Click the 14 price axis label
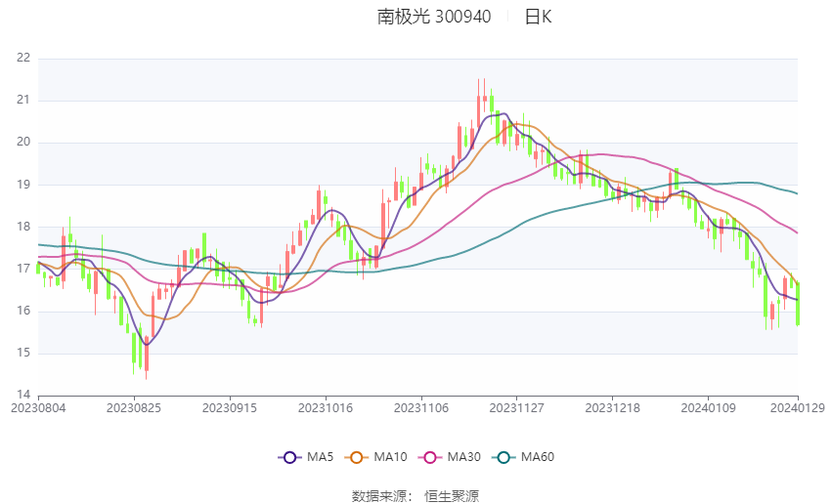831x504 pixels. pyautogui.click(x=23, y=395)
